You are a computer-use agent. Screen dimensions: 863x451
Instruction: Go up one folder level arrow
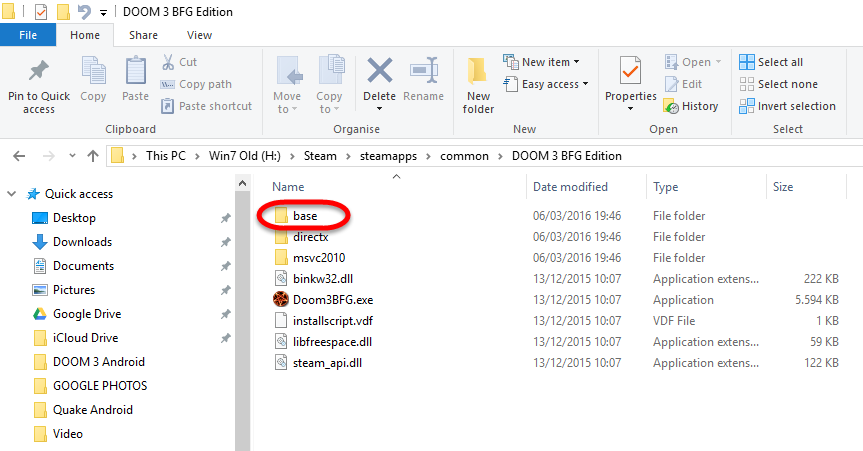tap(93, 156)
